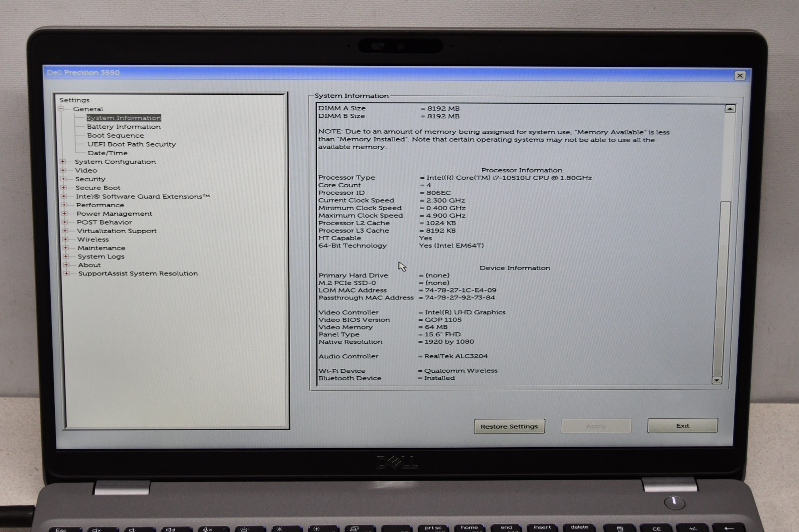Viewport: 799px width, 532px height.
Task: Select the System Logs category label
Action: [x=101, y=257]
